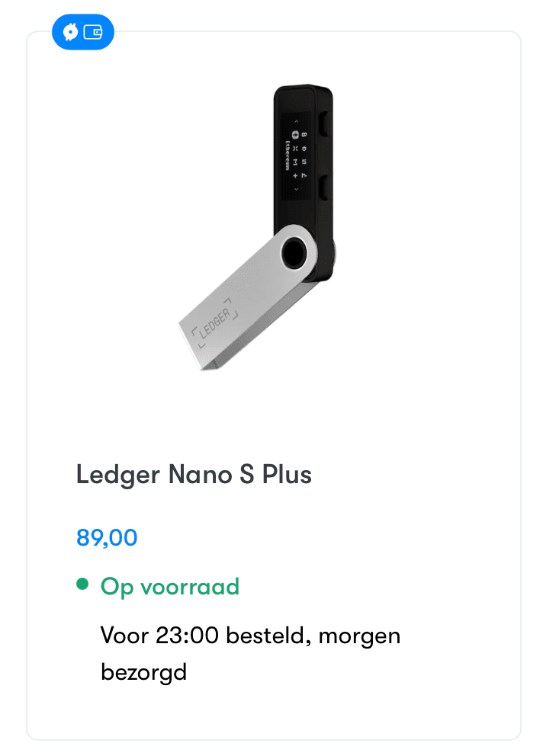The height and width of the screenshot is (756, 543).
Task: Click the price 89,00
Action: pos(107,537)
